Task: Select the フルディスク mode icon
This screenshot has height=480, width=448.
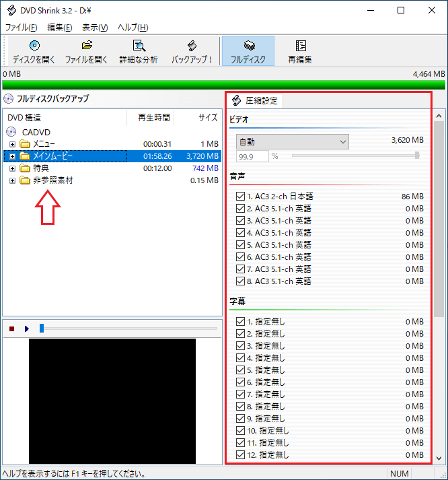Action: (248, 46)
